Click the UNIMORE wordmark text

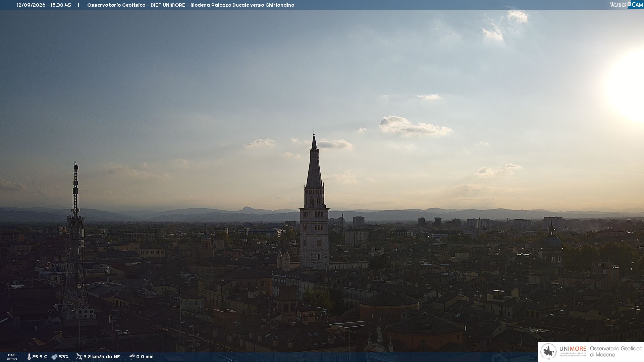(573, 349)
